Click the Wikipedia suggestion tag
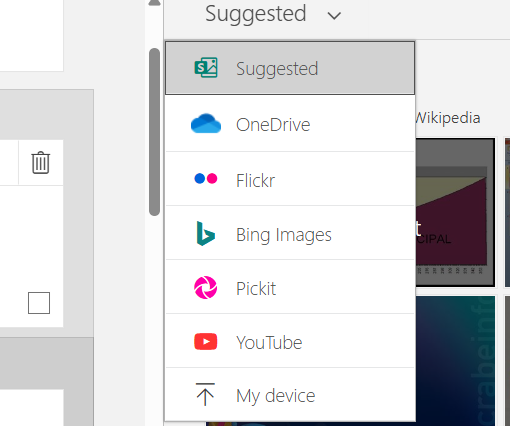Viewport: 510px width, 426px height. (448, 118)
